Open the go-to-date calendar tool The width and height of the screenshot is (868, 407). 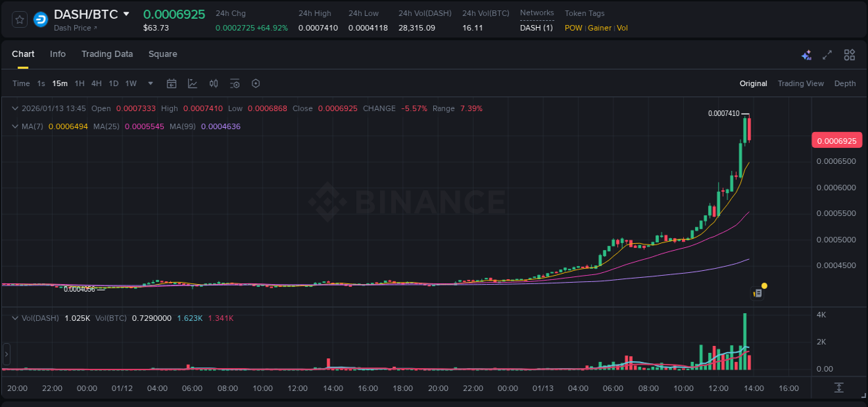pyautogui.click(x=172, y=83)
